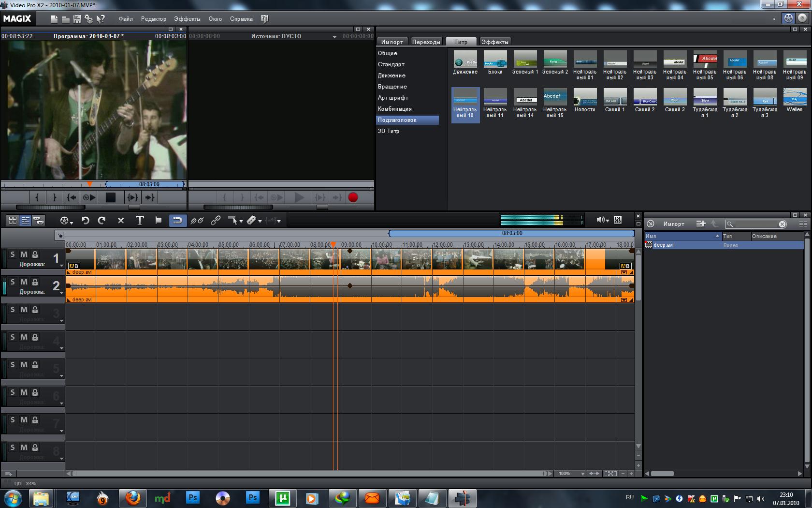
Task: Expand the razor cut tool dropdown
Action: pyautogui.click(x=260, y=222)
